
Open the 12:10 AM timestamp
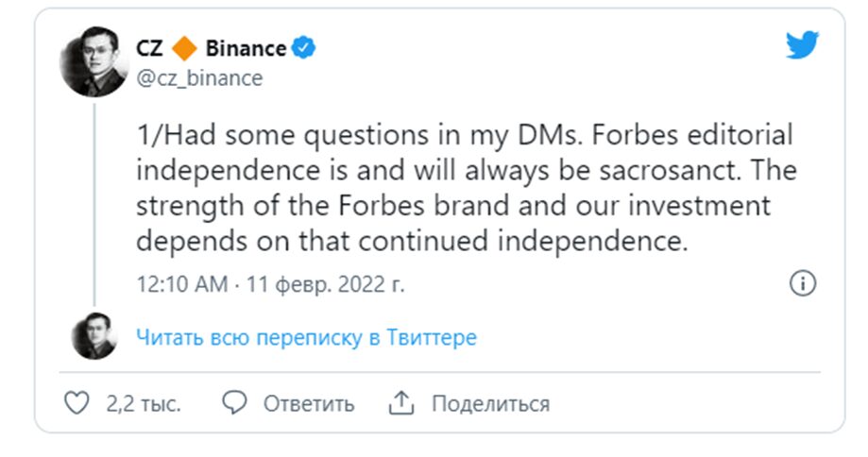coord(182,284)
